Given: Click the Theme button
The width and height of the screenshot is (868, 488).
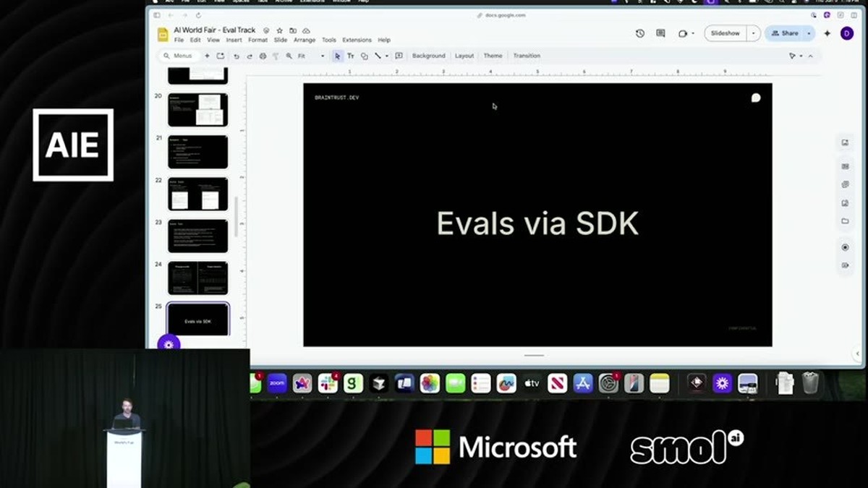Looking at the screenshot, I should (493, 56).
